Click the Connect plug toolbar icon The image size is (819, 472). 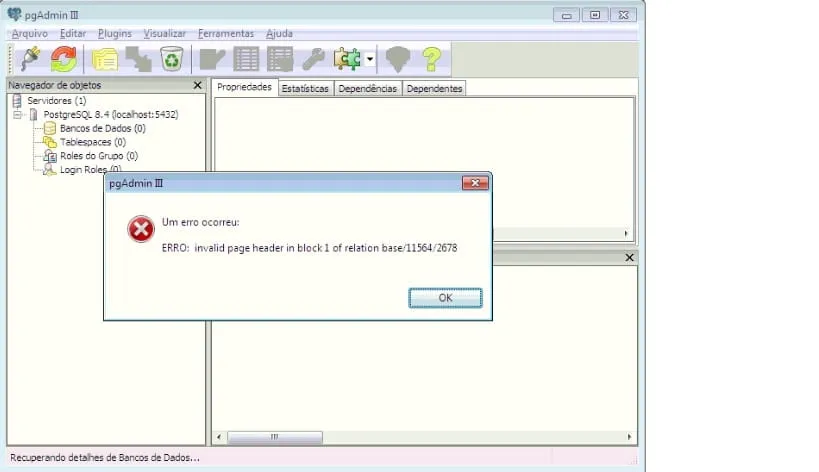coord(31,59)
